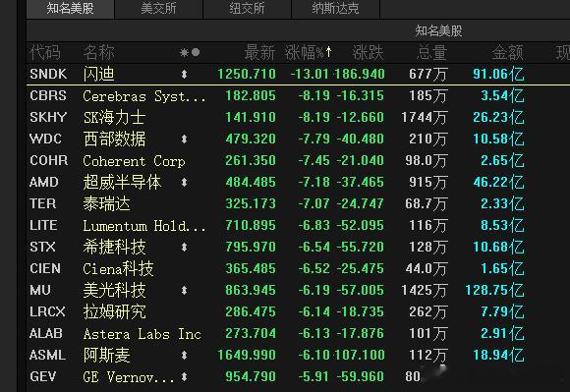Image resolution: width=570 pixels, height=392 pixels.
Task: Click the stock name SK海力士
Action: coord(115,117)
